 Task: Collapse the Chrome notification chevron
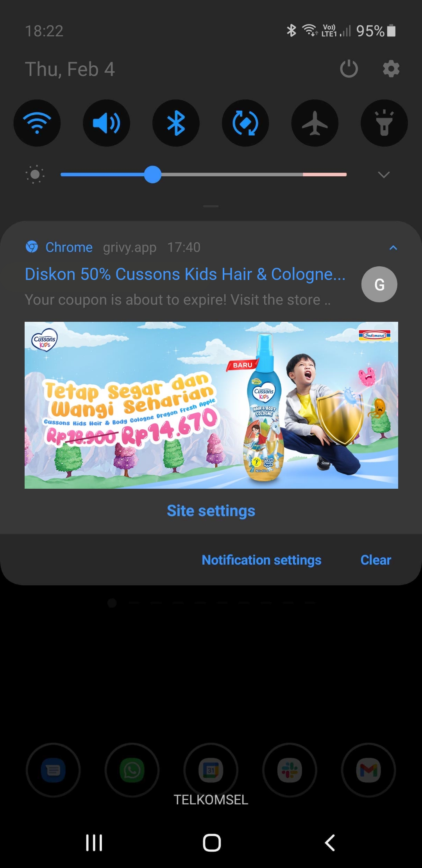[393, 247]
